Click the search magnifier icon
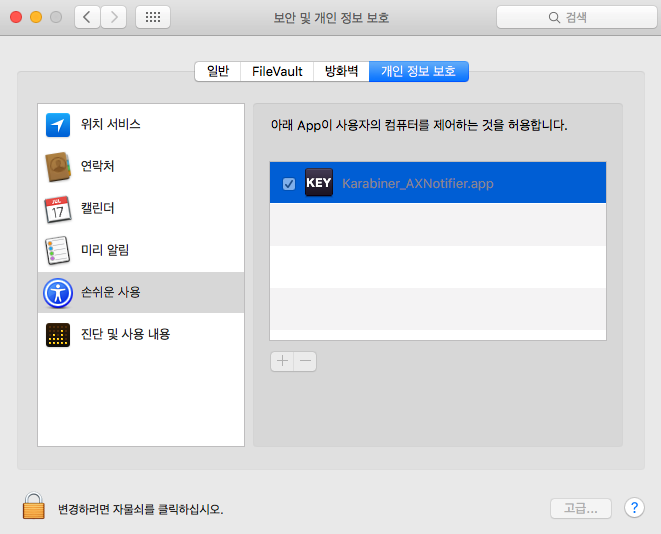Screen dimensions: 661x534 click(554, 17)
